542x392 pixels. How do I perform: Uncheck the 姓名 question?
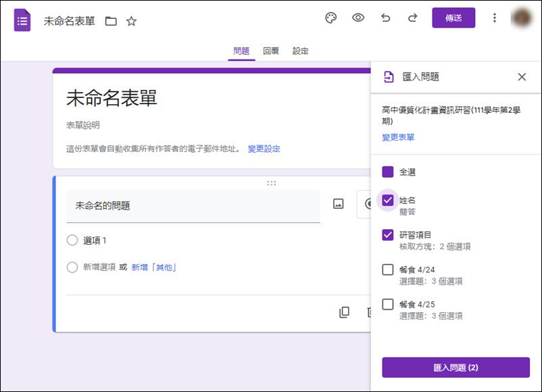point(387,200)
